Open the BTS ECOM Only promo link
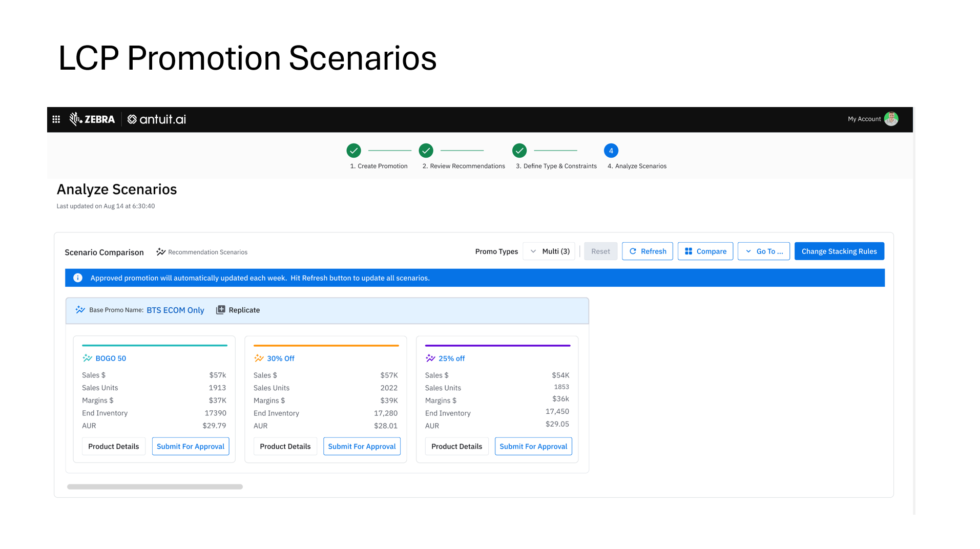The image size is (980, 549). coord(175,310)
